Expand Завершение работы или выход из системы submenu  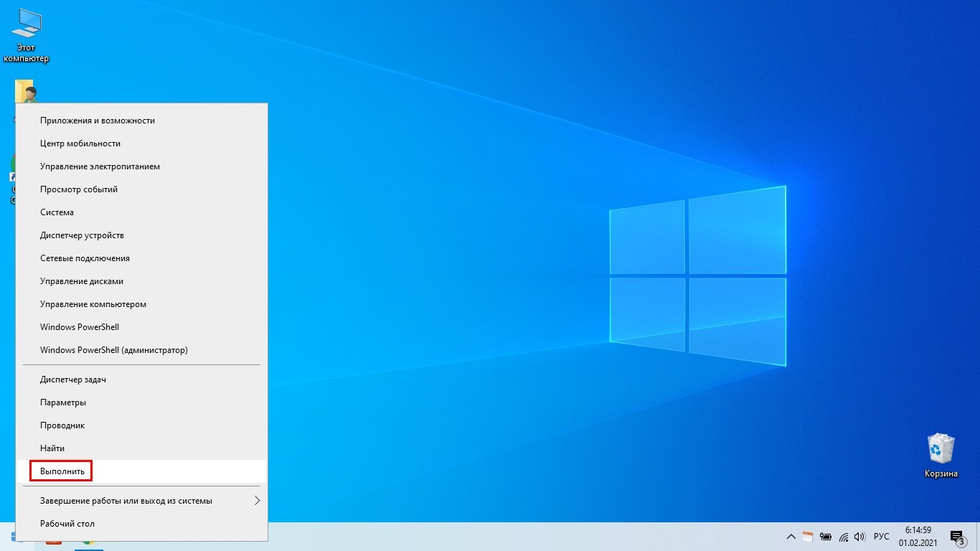[x=141, y=501]
